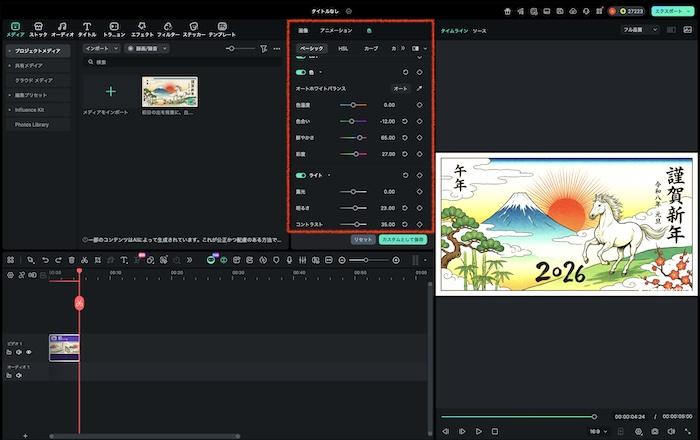Reset the Light section with its reset icon

point(405,175)
